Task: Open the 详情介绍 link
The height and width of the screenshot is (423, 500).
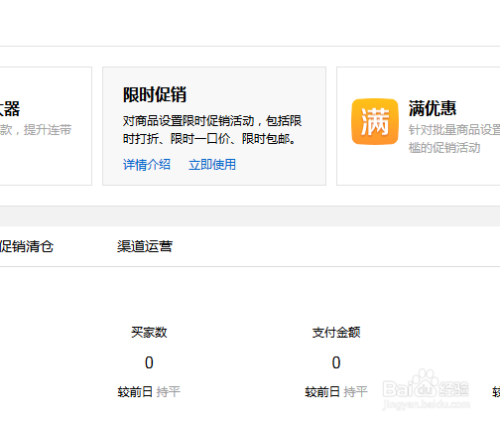Action: (x=147, y=165)
